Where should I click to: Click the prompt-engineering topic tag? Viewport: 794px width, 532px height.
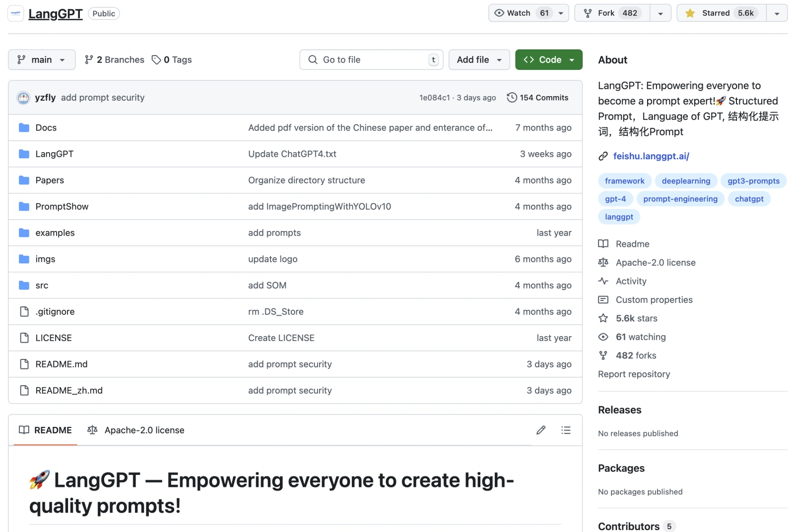click(x=680, y=199)
